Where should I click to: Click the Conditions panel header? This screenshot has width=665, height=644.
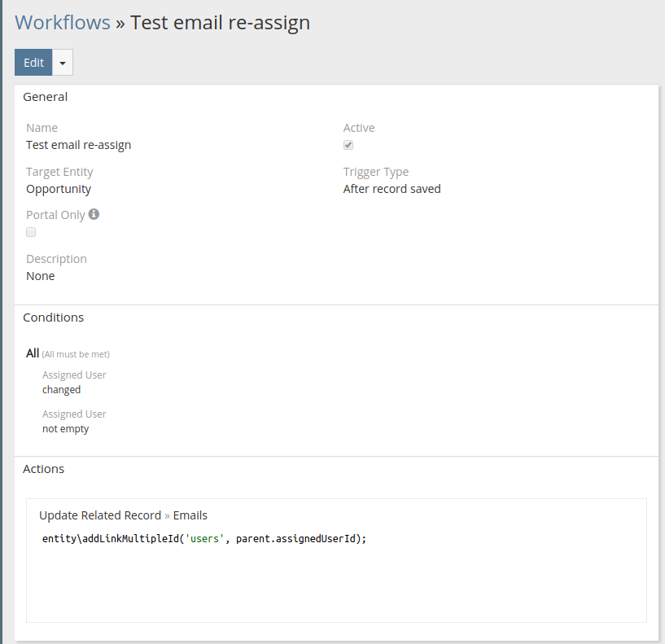pyautogui.click(x=53, y=318)
